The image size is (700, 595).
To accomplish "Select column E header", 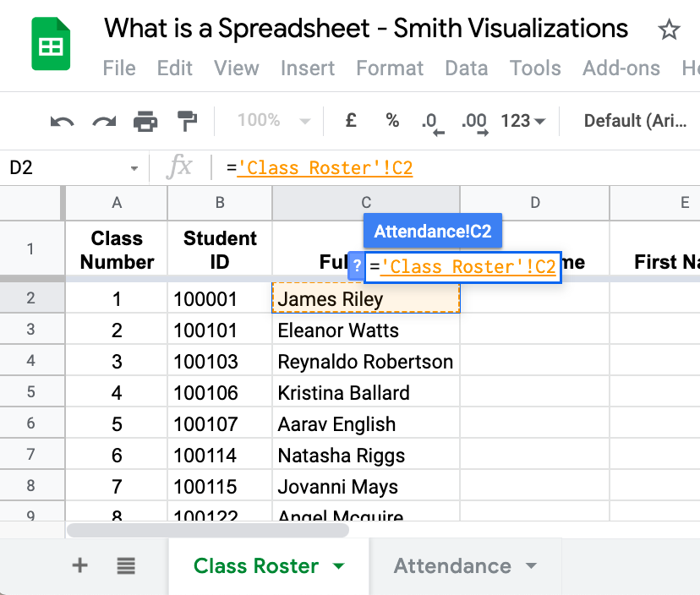I will pos(655,203).
